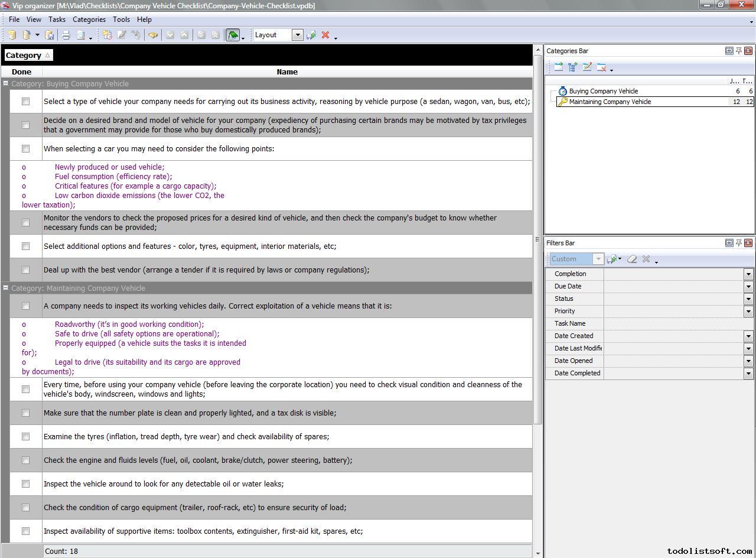Pin the Filters Bar panel
Image resolution: width=756 pixels, height=558 pixels.
pyautogui.click(x=738, y=243)
